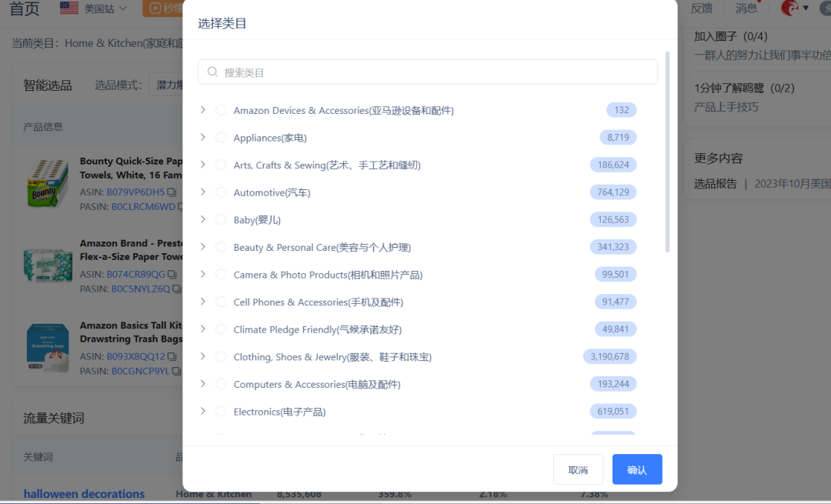Open 消息 messages in header
The image size is (831, 504).
(746, 8)
